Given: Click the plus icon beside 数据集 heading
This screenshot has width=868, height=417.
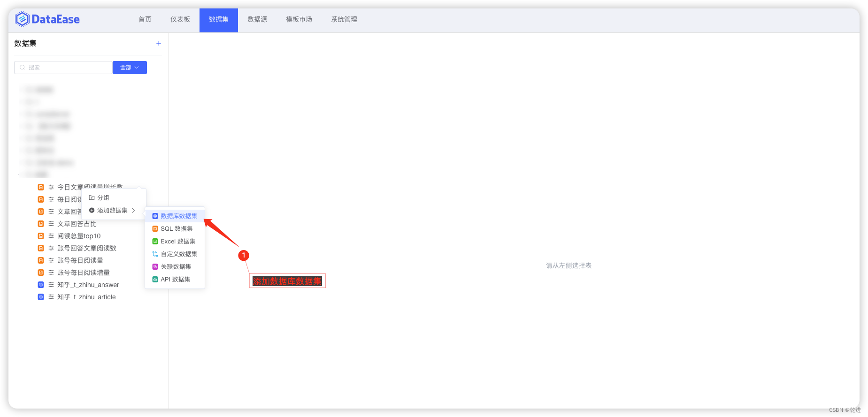Looking at the screenshot, I should [x=159, y=44].
